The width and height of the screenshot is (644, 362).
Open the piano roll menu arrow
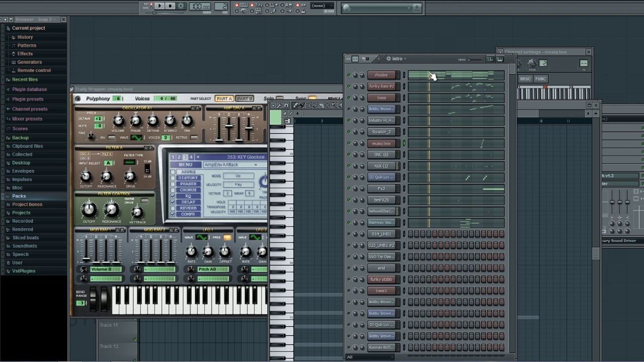[272, 106]
